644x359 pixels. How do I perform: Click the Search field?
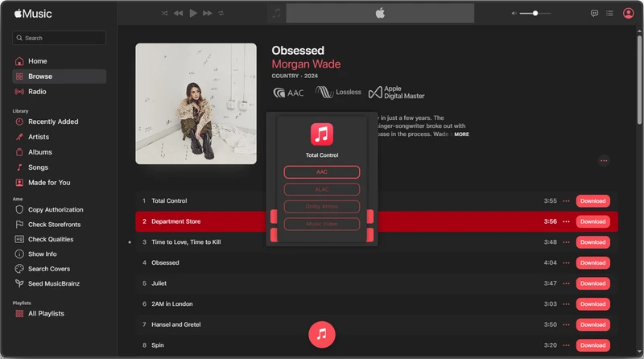tap(59, 38)
